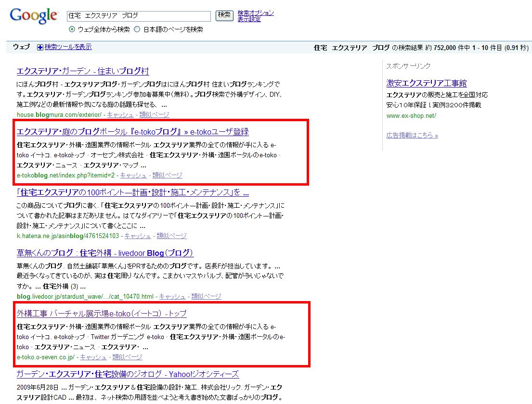Screen dimensions: 532x404
Task: Open the e-tokoブログ portal result title
Action: pos(132,132)
